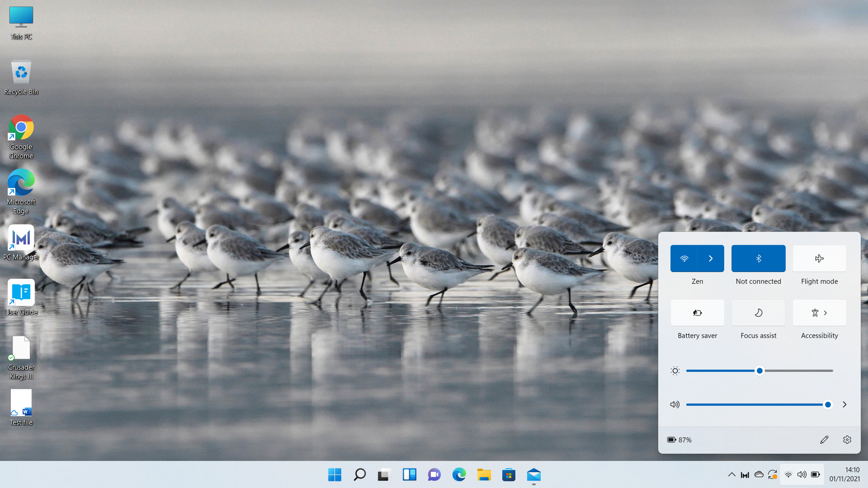This screenshot has width=868, height=488.
Task: Click the Focus assist tile
Action: tap(758, 313)
